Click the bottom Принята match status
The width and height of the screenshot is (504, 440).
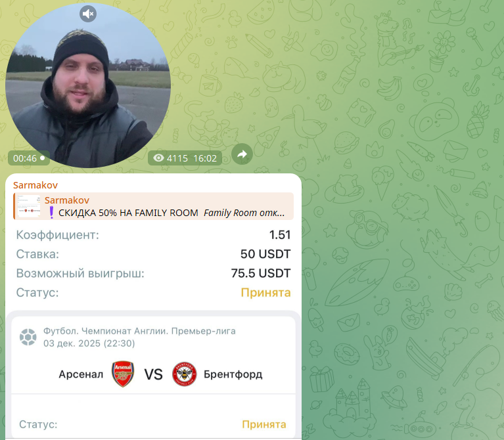[264, 425]
